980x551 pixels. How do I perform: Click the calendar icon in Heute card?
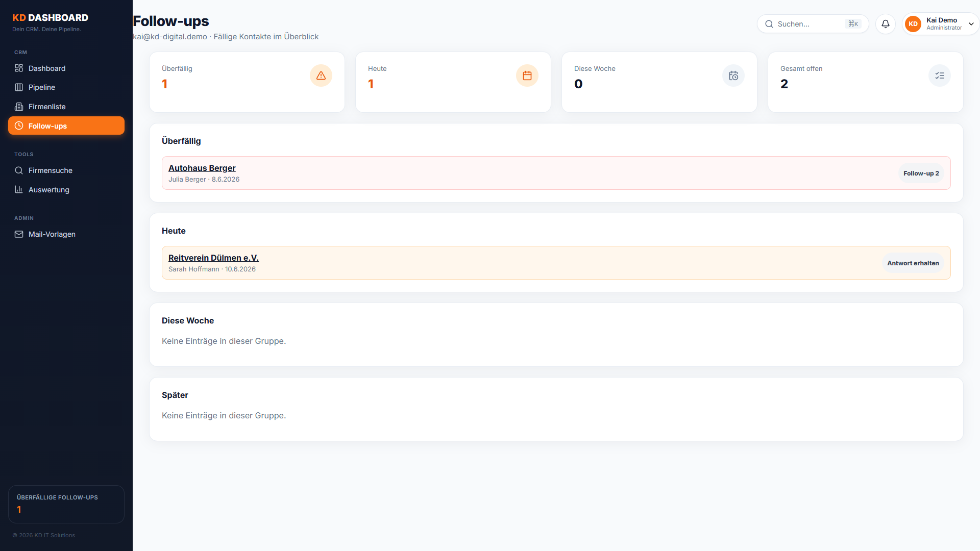[x=527, y=76]
